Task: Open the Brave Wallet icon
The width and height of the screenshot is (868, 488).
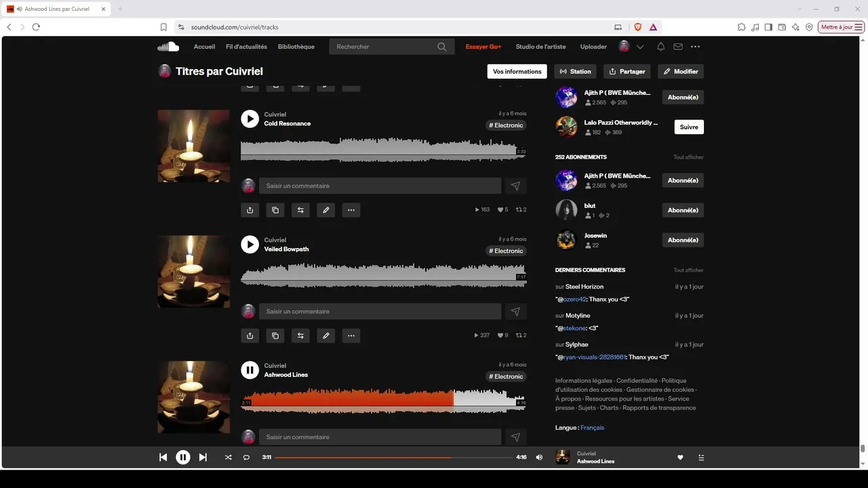Action: pos(782,27)
